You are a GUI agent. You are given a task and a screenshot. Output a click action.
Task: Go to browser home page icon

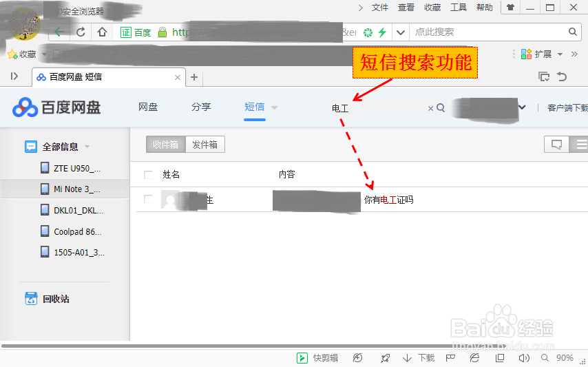102,32
